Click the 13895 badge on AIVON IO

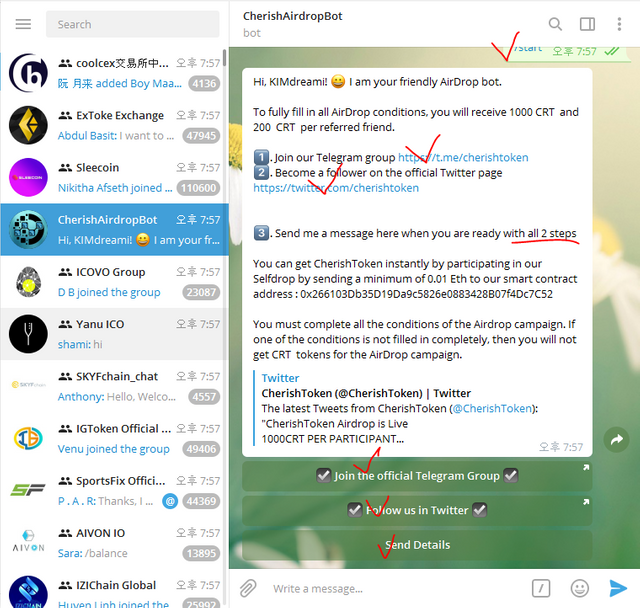tap(201, 554)
